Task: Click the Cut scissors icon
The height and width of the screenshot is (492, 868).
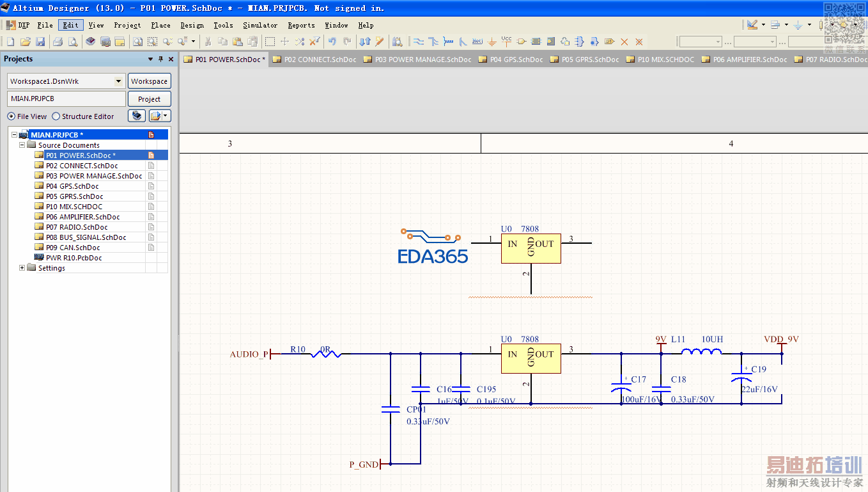Action: 208,42
